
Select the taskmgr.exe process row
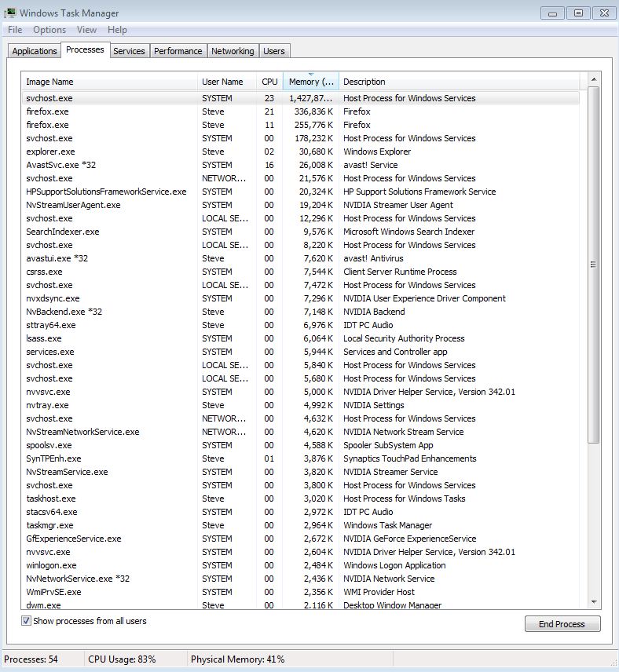300,525
